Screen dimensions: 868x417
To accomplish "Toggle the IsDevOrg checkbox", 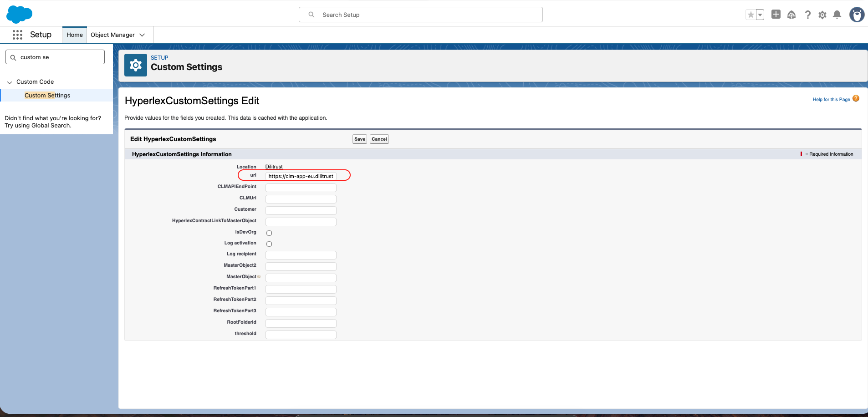I will pos(269,233).
